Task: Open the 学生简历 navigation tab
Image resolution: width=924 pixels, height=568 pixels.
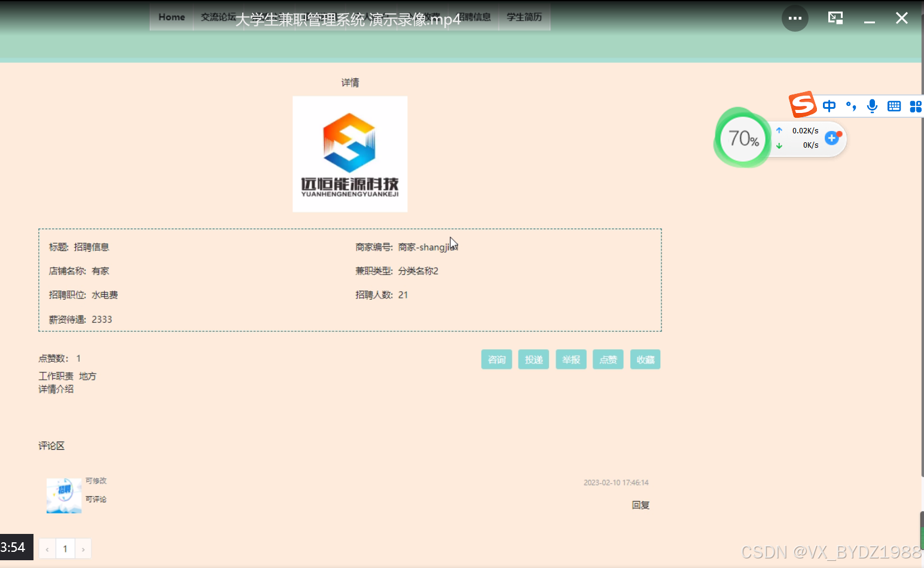Action: click(x=524, y=17)
